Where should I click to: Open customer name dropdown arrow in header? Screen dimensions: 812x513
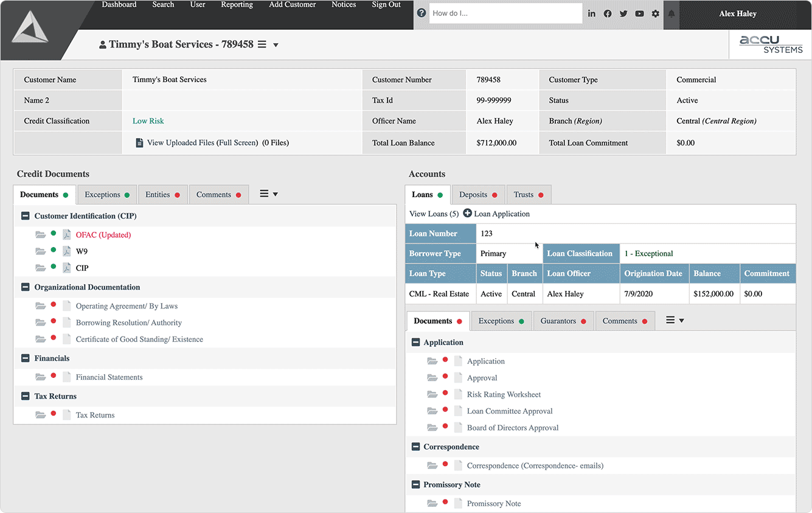tap(276, 45)
